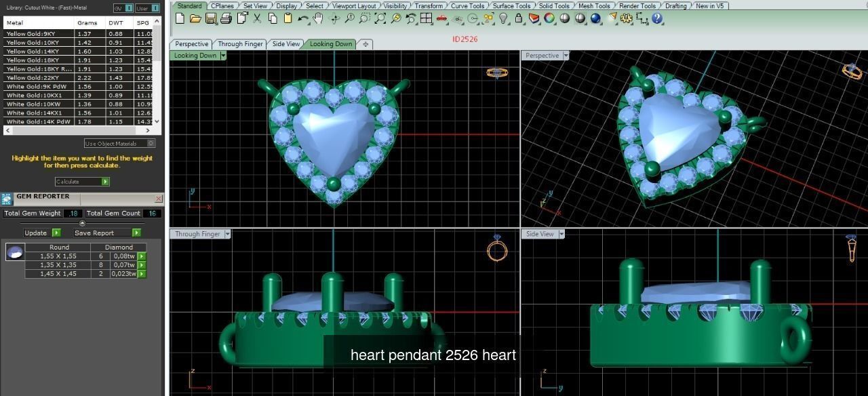
Task: Open Help with the blue question mark icon
Action: click(656, 18)
